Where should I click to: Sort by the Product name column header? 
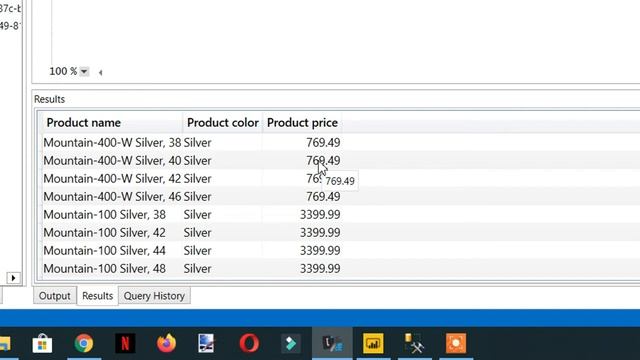[112, 122]
